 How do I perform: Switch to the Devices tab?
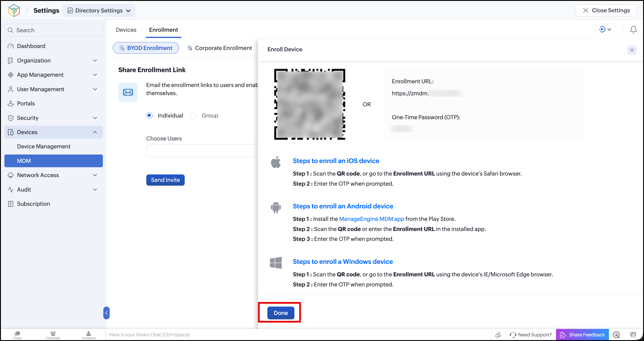click(126, 30)
